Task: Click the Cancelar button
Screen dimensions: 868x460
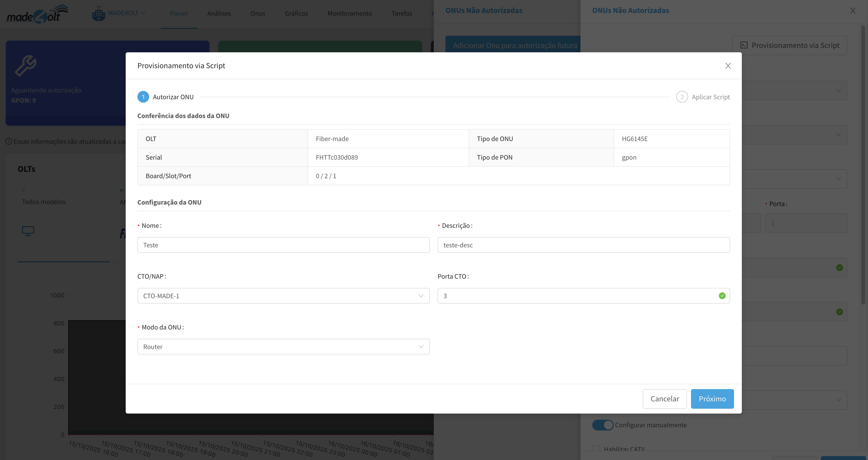Action: click(x=665, y=399)
